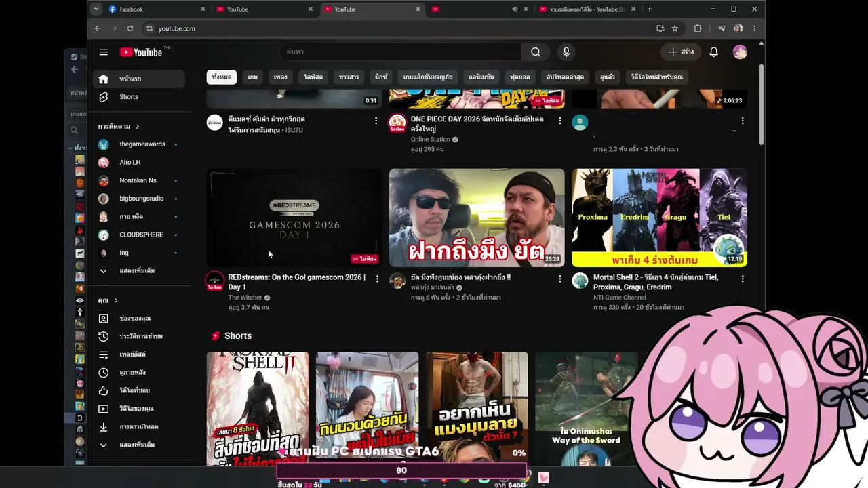Select the เกมแอ็กชันผจญภัย filter chip

tap(428, 77)
